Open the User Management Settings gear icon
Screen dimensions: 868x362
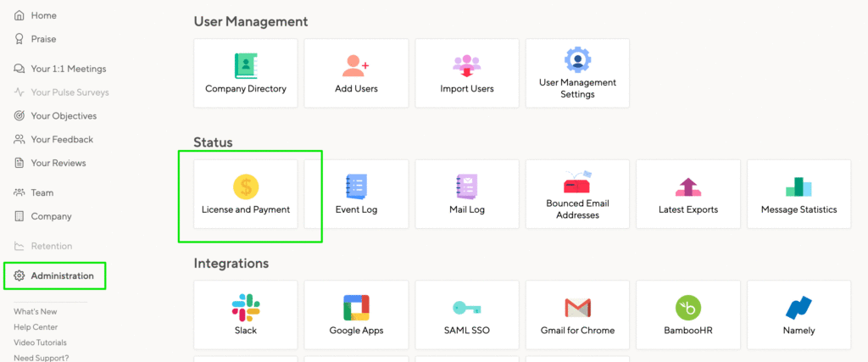(577, 60)
